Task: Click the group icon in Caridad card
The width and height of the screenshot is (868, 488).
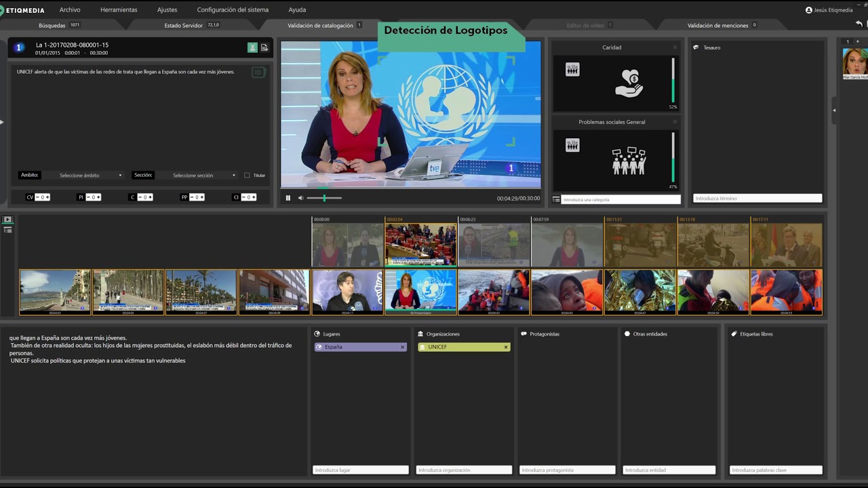Action: (572, 69)
